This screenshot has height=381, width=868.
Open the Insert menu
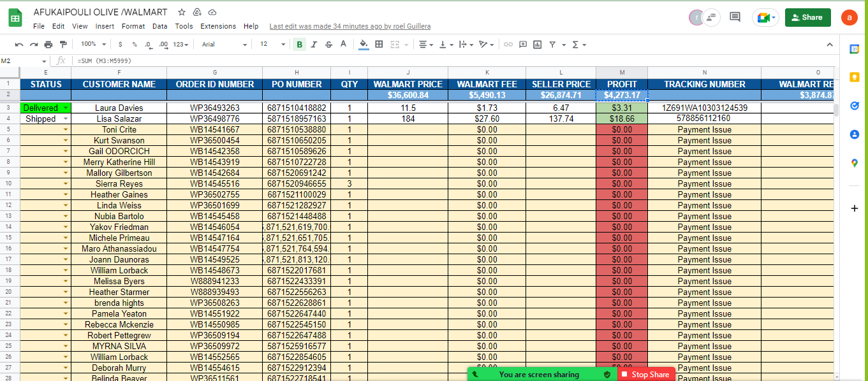click(x=105, y=26)
